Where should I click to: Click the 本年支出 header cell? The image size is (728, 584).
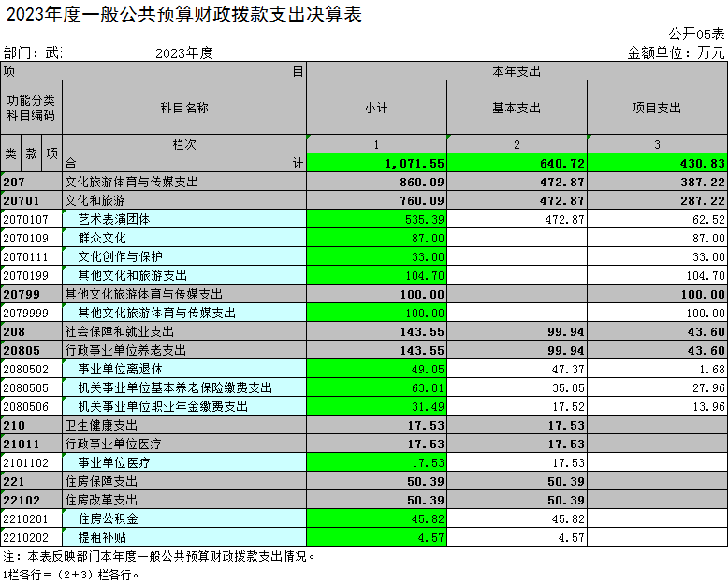coord(517,71)
